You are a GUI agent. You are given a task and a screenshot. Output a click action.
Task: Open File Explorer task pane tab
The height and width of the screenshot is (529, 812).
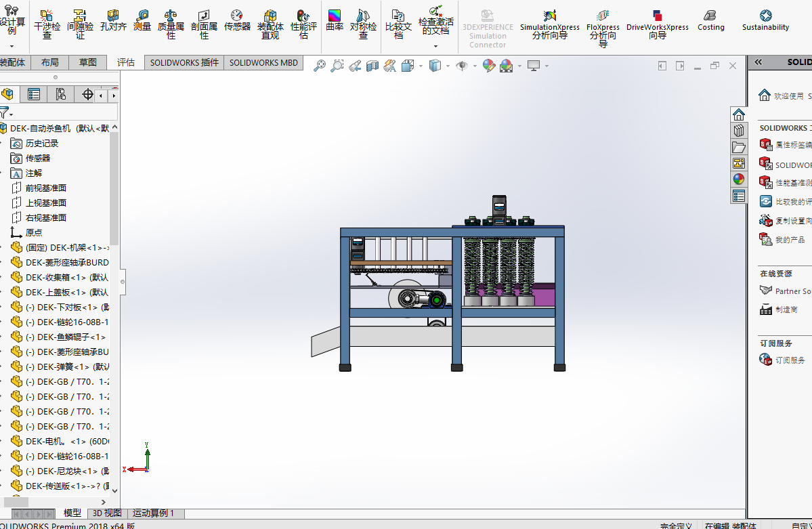coord(739,147)
